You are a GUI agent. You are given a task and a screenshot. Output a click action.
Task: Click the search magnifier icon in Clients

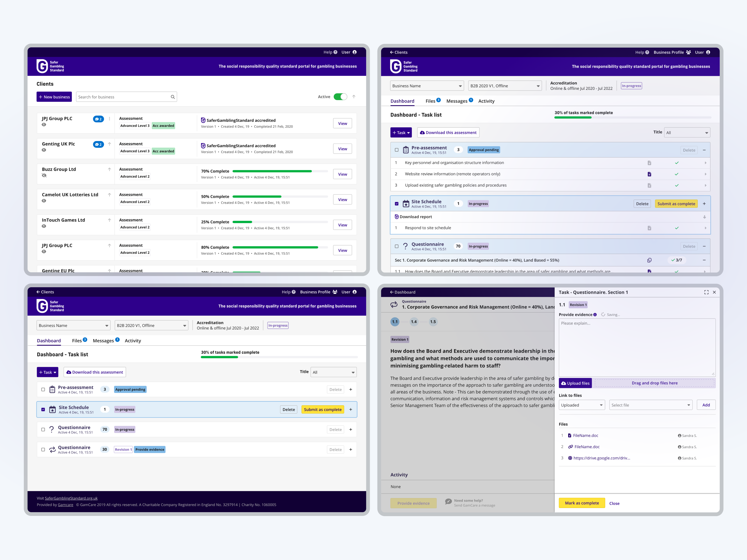[173, 97]
